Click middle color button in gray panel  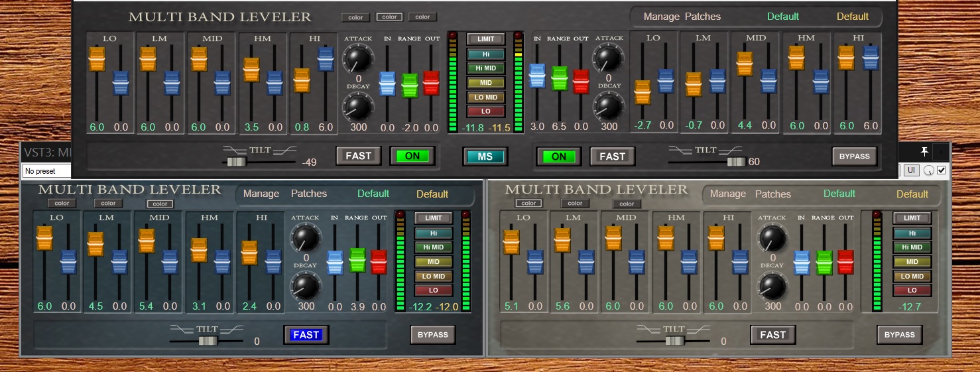pos(575,203)
